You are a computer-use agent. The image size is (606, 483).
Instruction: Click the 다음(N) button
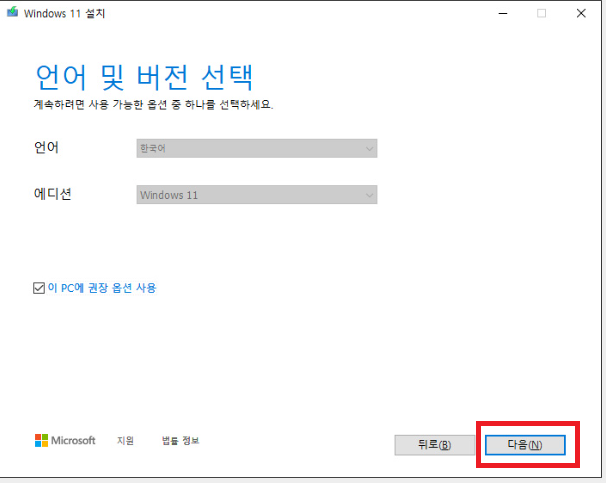pos(525,445)
